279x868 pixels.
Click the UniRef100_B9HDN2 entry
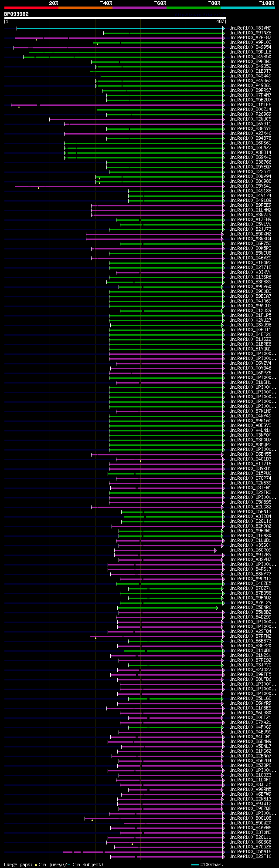[250, 62]
